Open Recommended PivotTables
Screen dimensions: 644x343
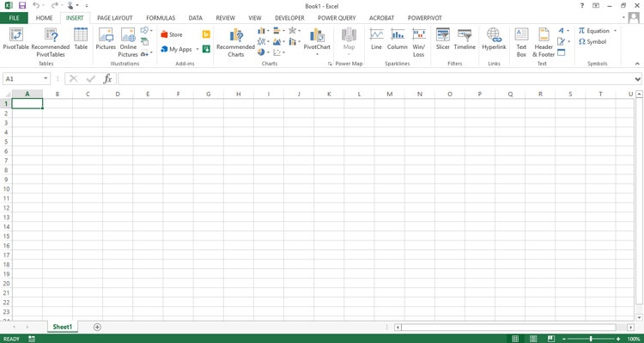pyautogui.click(x=51, y=42)
